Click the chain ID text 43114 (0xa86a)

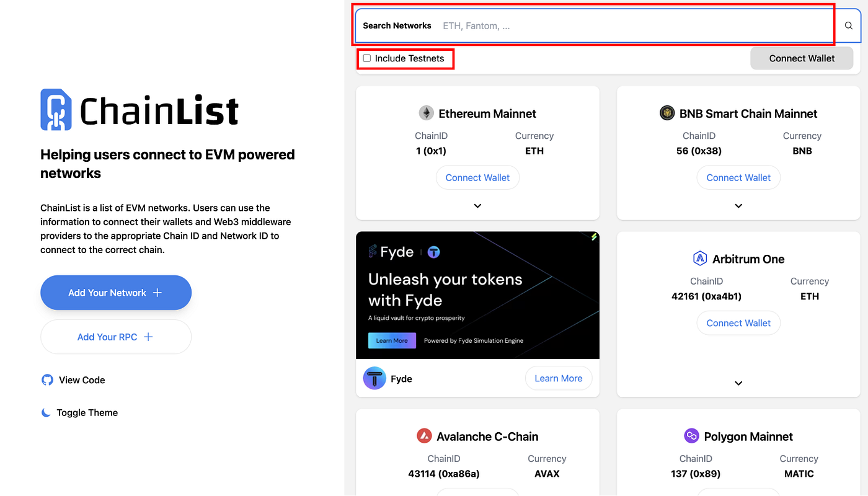pyautogui.click(x=443, y=474)
